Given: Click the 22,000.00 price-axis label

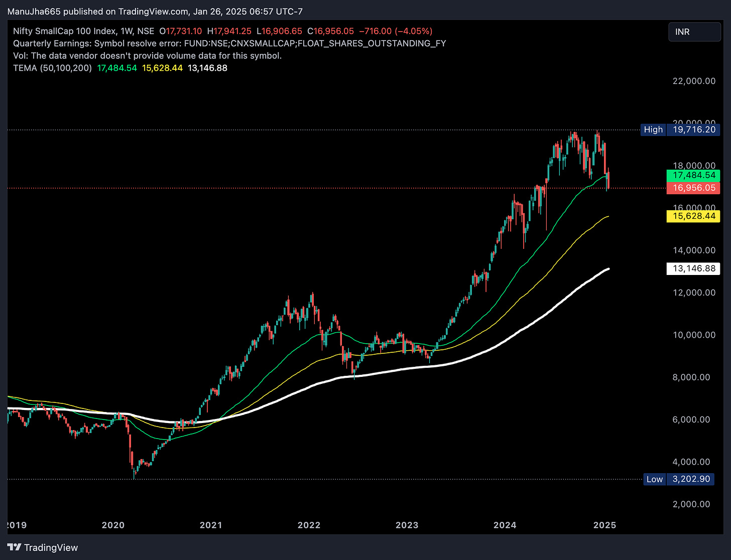Looking at the screenshot, I should click(694, 81).
